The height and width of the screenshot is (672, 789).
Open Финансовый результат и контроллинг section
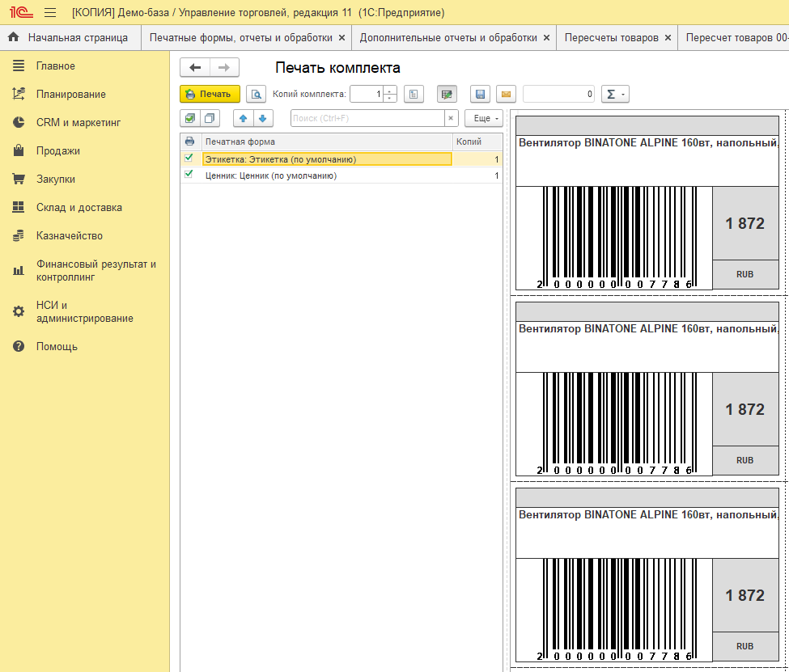pos(84,271)
